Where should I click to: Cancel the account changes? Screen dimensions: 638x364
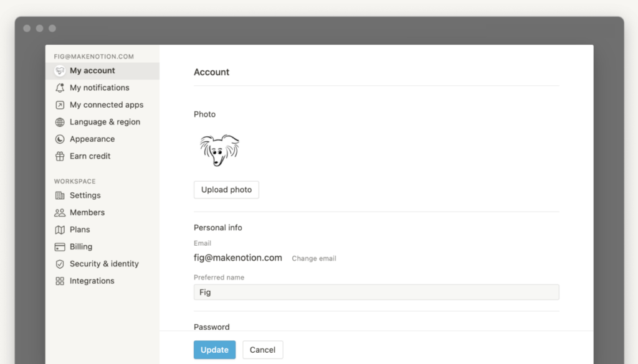(262, 350)
